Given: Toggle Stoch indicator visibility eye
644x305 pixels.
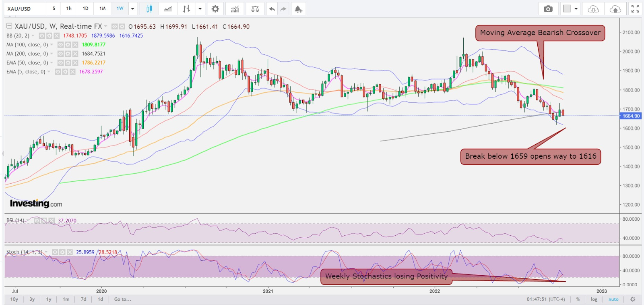Looking at the screenshot, I should (x=55, y=252).
